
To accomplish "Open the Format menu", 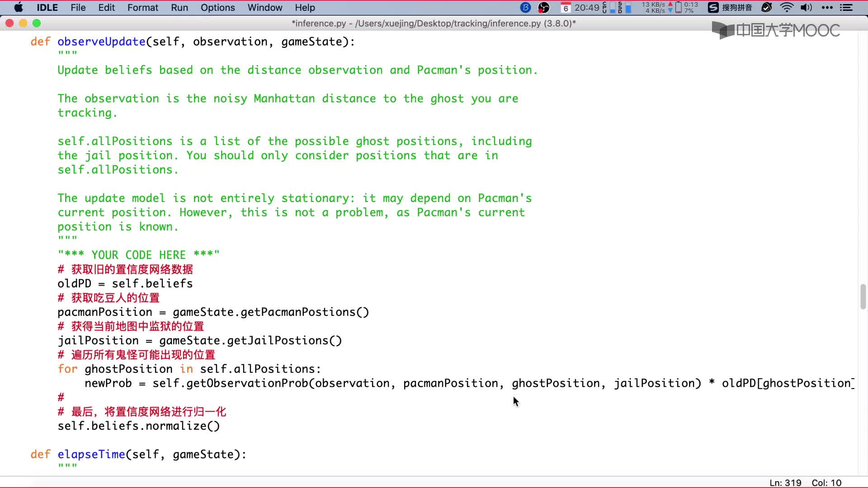I will (143, 8).
